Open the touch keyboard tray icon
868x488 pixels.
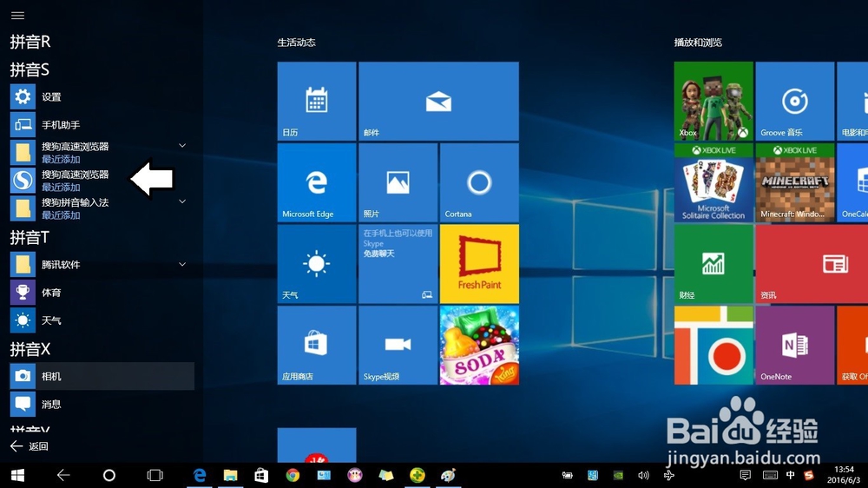point(770,475)
